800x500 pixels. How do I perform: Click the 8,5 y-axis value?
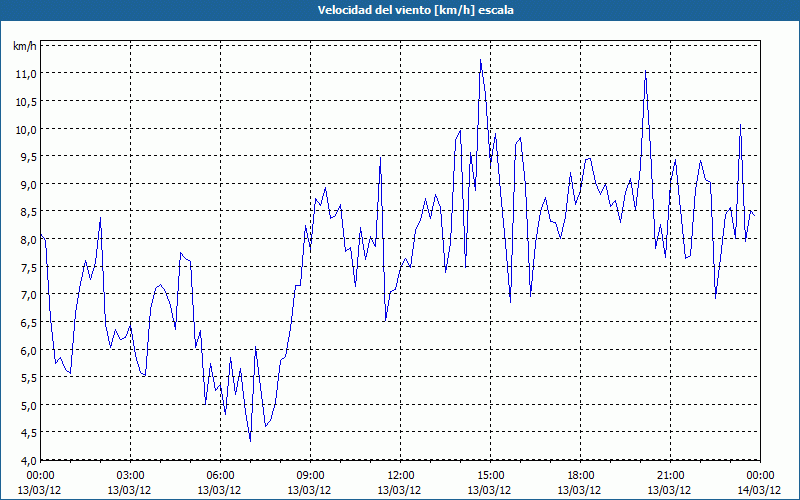click(28, 212)
